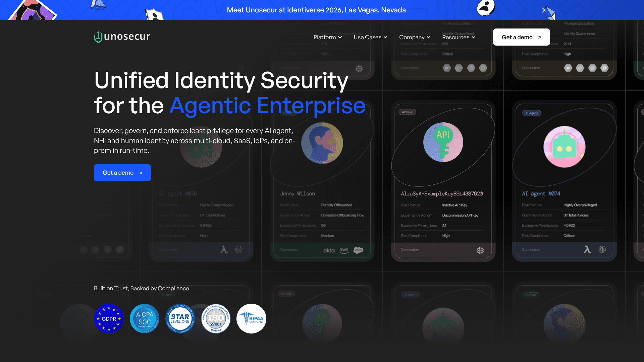Click the pink robot AI agent avatar
Screen dimensions: 644x362
pyautogui.click(x=565, y=147)
